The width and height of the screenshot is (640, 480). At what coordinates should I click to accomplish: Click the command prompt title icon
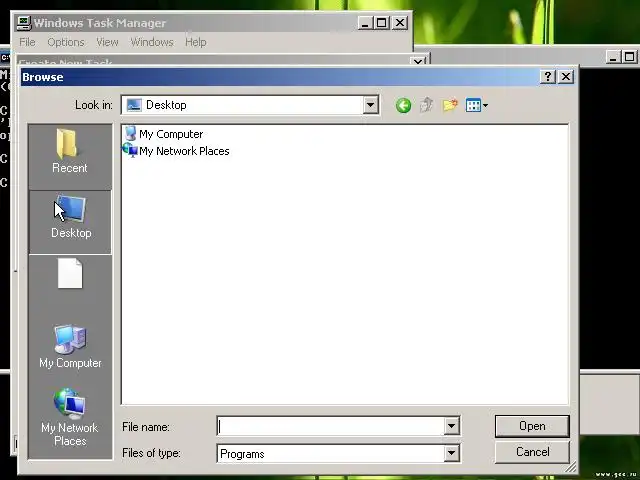[x=5, y=57]
